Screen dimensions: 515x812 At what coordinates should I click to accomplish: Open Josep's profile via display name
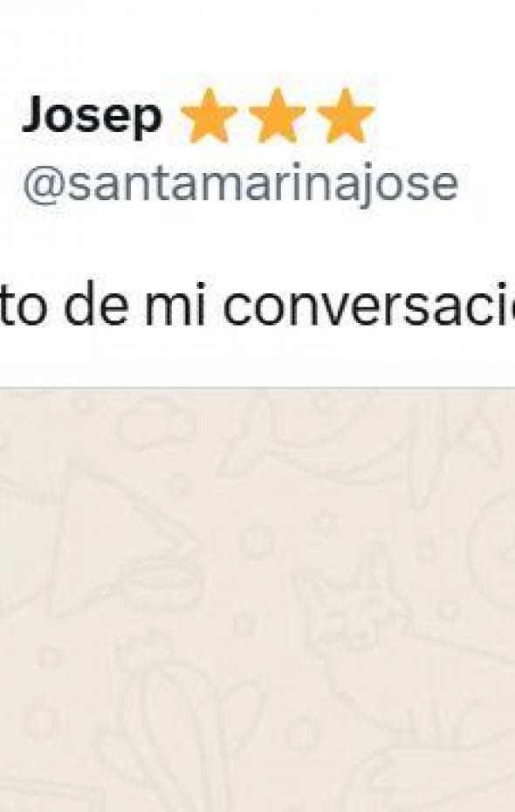[92, 118]
